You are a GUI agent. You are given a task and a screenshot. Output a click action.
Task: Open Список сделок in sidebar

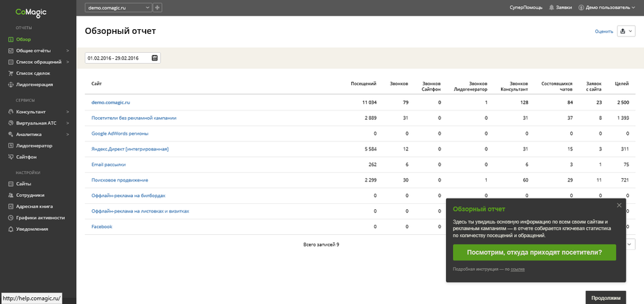pyautogui.click(x=33, y=73)
